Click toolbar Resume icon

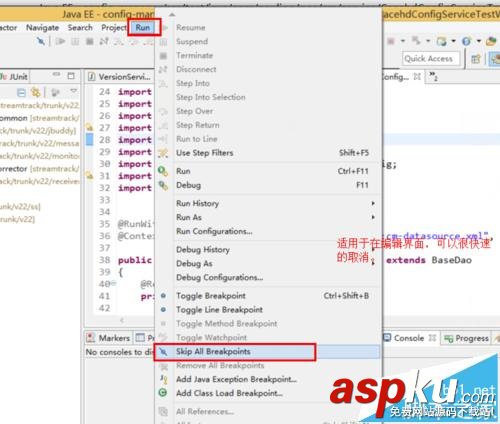point(60,41)
